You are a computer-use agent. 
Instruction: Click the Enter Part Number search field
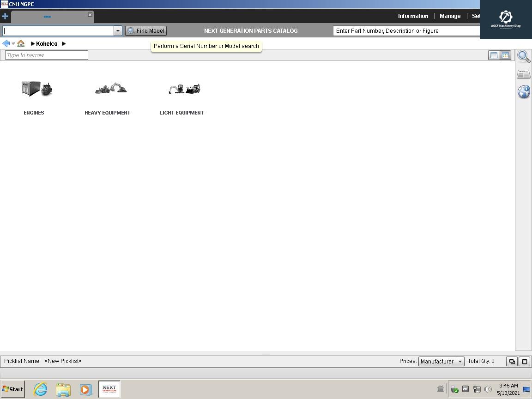point(405,30)
